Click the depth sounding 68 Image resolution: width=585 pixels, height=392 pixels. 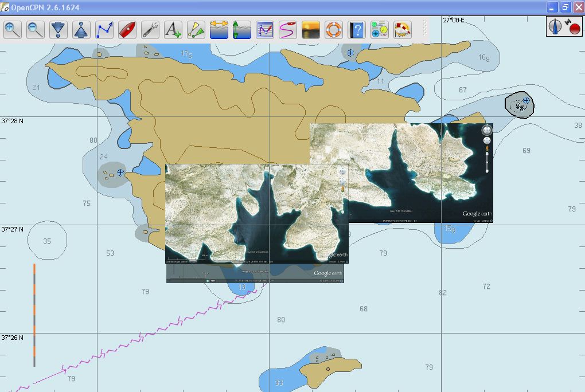pos(364,309)
